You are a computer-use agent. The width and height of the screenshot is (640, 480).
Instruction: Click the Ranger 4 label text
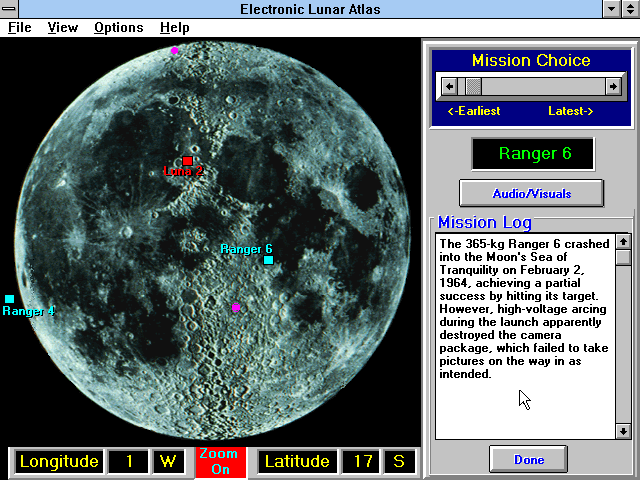pos(28,311)
